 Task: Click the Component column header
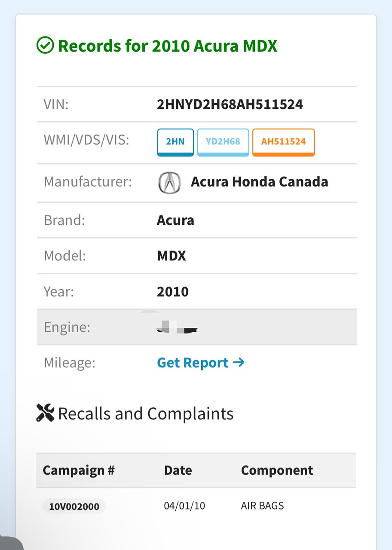(x=277, y=470)
